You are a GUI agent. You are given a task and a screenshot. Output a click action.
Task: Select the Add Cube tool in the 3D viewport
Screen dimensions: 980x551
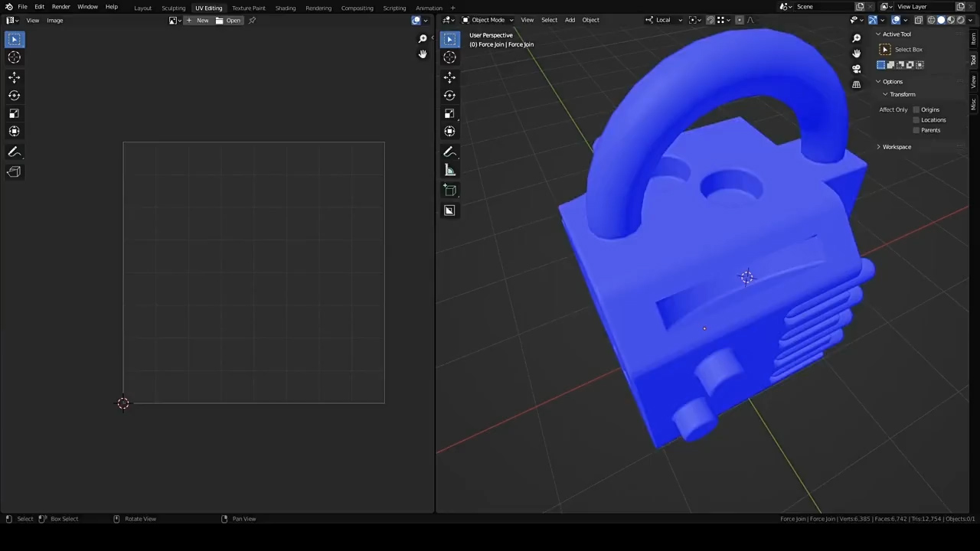coord(449,191)
